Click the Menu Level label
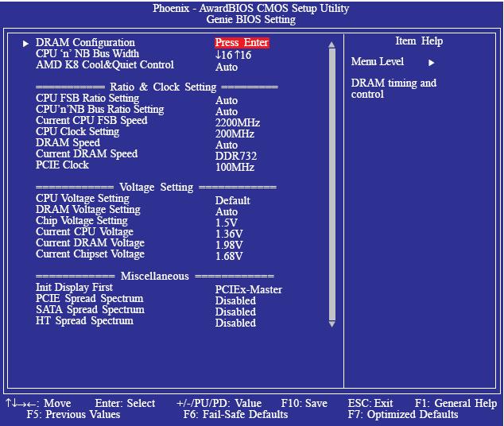Image resolution: width=504 pixels, height=426 pixels. coord(378,62)
